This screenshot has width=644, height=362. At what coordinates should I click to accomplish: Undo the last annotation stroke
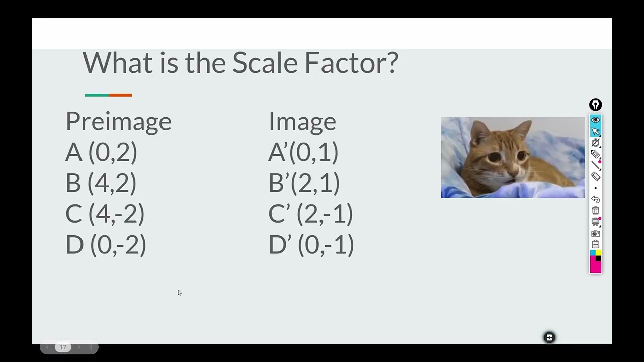point(595,199)
